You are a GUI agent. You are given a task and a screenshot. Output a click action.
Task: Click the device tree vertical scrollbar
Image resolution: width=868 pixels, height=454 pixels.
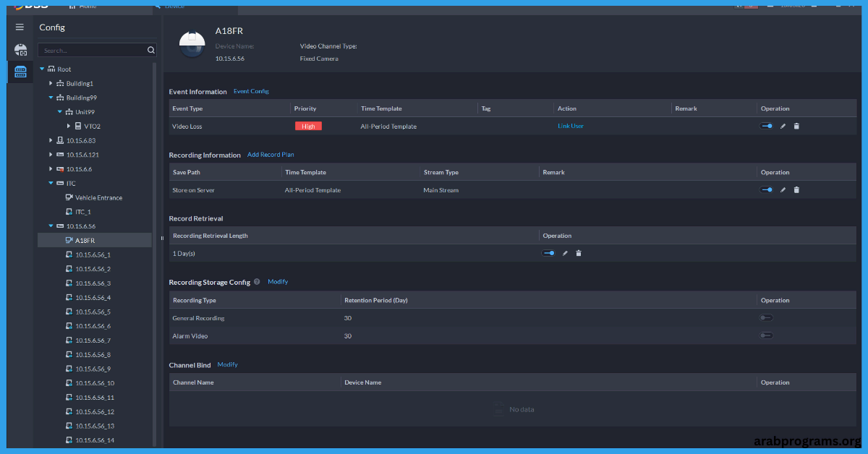pyautogui.click(x=154, y=253)
